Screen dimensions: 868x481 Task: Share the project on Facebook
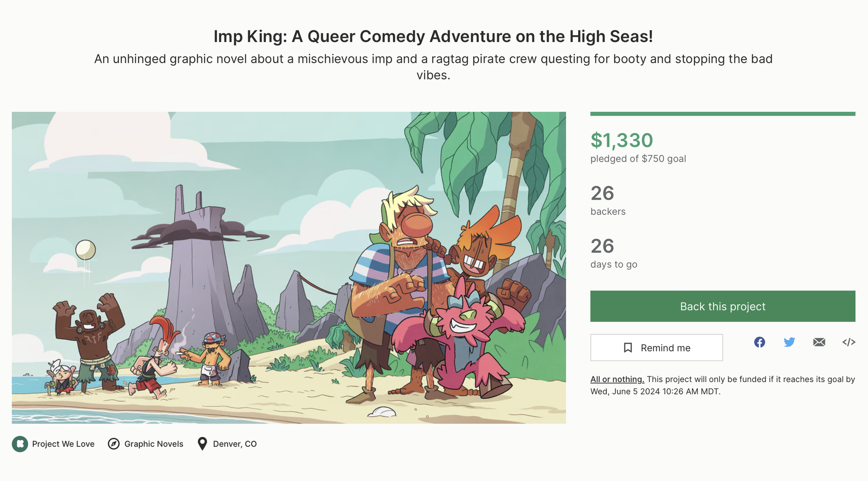[x=759, y=342]
